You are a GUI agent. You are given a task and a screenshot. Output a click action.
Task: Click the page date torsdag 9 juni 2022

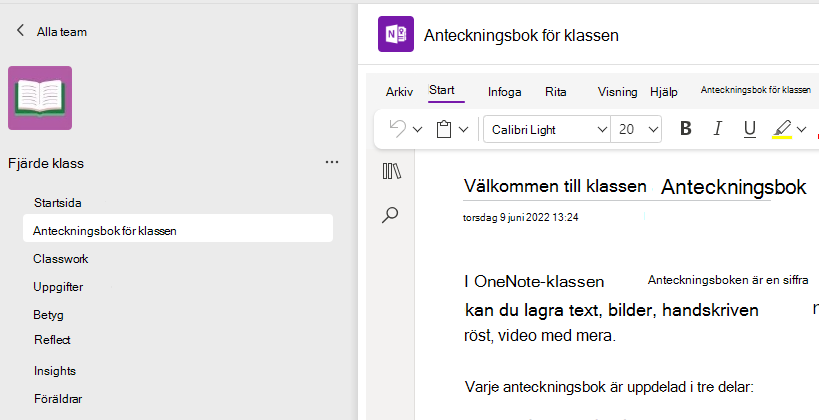tap(521, 217)
